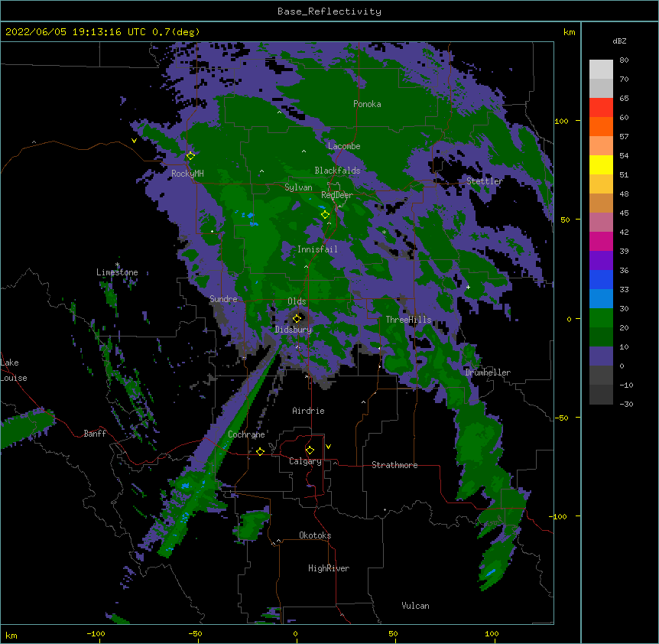Select the HighRiver label
Screen dimensions: 659x644
coord(329,568)
